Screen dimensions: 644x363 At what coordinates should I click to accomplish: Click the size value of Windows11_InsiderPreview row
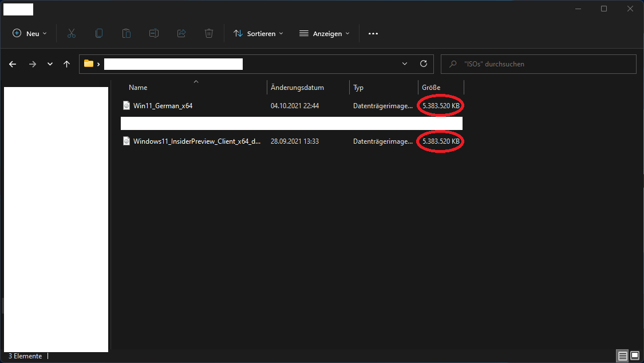(441, 141)
